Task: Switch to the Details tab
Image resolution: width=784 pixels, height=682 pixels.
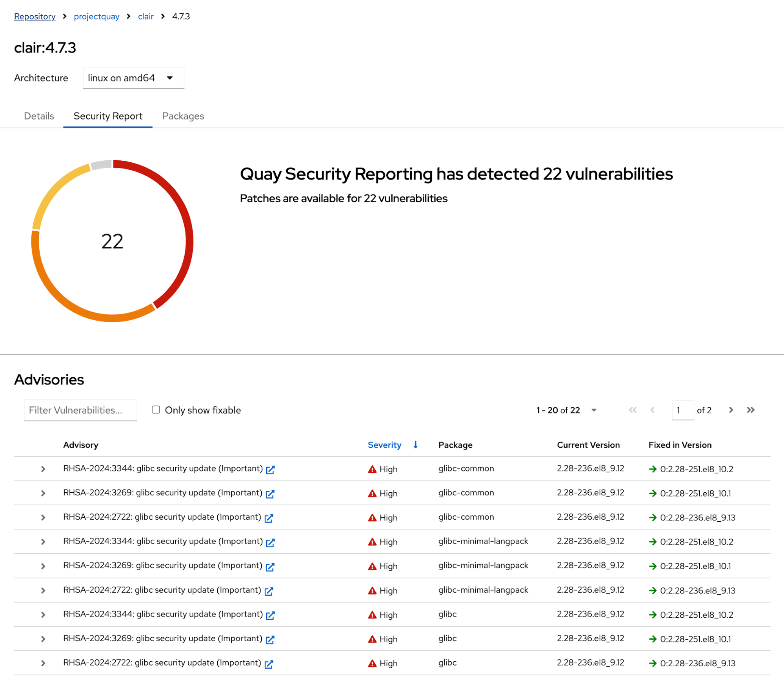Action: 39,116
